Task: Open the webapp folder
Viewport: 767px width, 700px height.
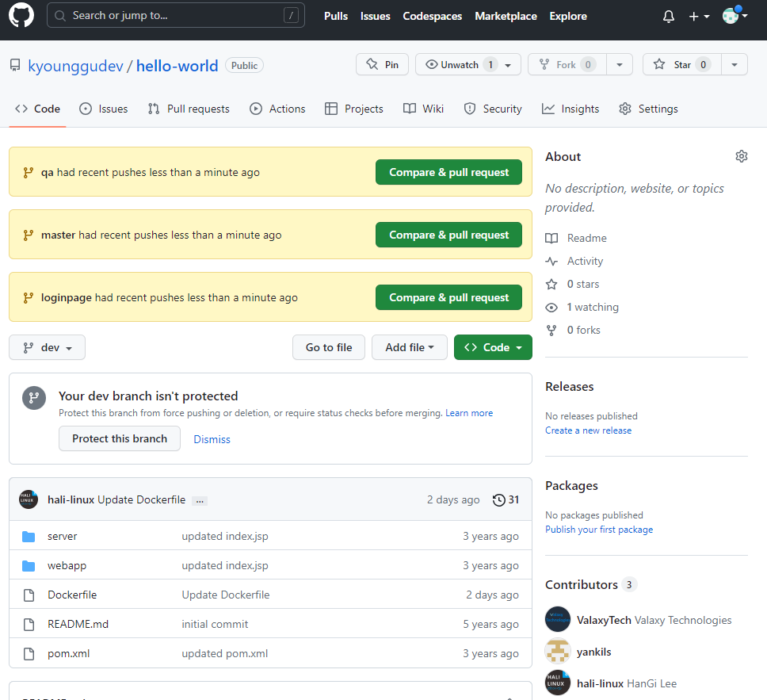Action: pyautogui.click(x=67, y=566)
